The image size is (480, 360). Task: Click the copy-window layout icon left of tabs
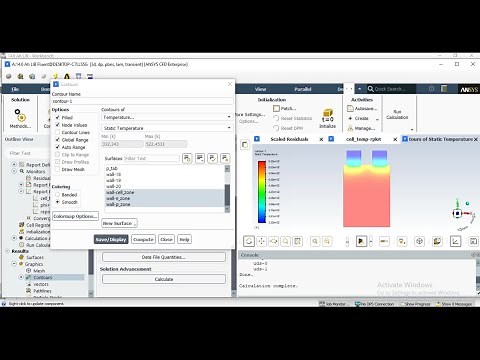click(245, 145)
